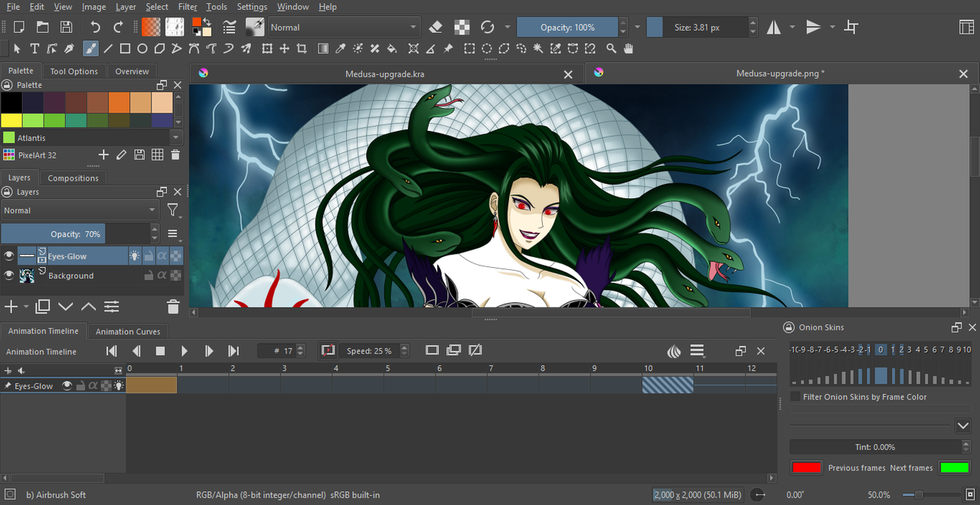
Task: Redo the last action
Action: 118,27
